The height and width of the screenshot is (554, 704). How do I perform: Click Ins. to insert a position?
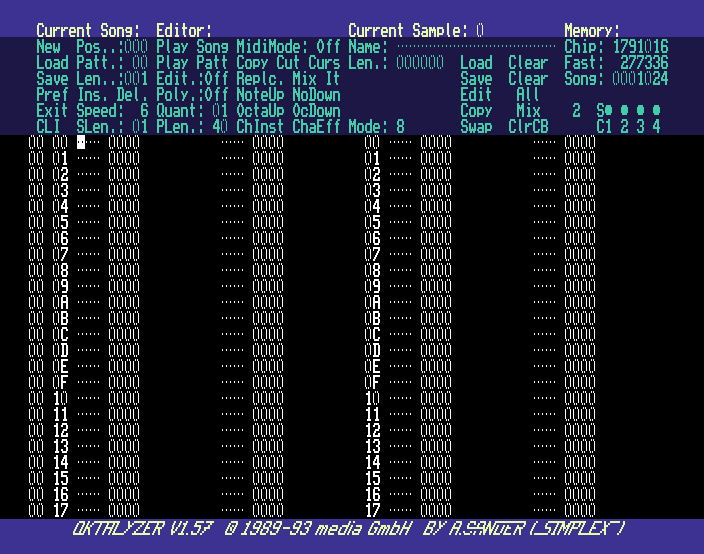click(x=92, y=95)
